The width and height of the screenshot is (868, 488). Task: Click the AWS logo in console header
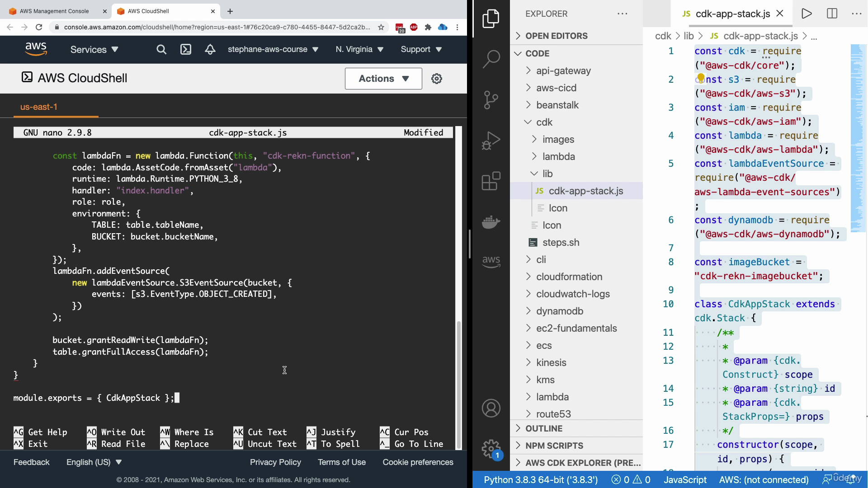coord(36,49)
